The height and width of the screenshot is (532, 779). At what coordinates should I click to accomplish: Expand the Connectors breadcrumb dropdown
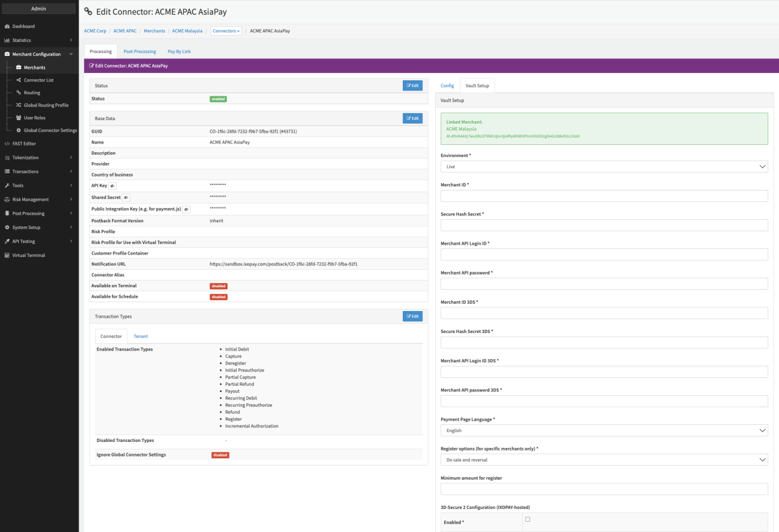point(226,31)
